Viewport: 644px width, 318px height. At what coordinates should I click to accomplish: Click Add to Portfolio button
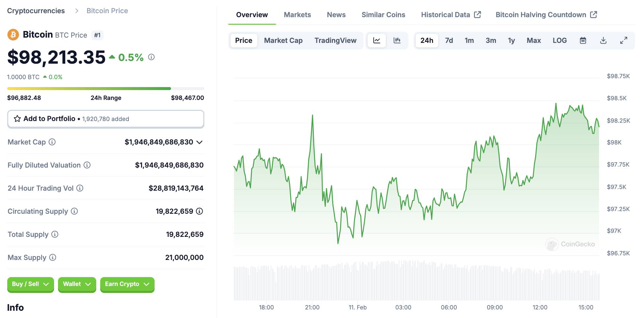point(106,119)
